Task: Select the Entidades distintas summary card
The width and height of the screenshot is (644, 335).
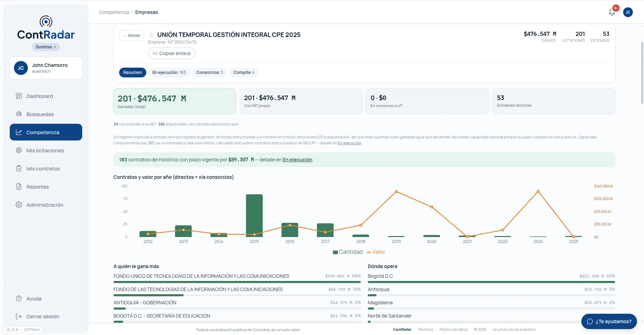Action: 554,101
